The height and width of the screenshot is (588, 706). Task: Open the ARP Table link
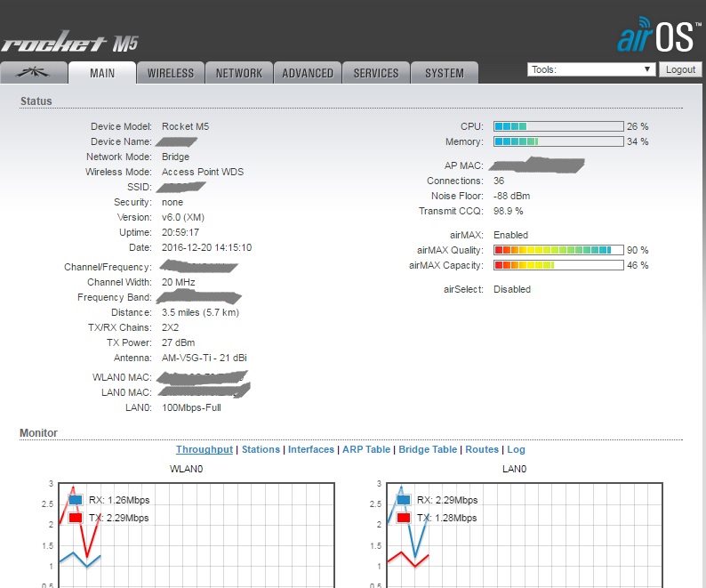click(365, 450)
